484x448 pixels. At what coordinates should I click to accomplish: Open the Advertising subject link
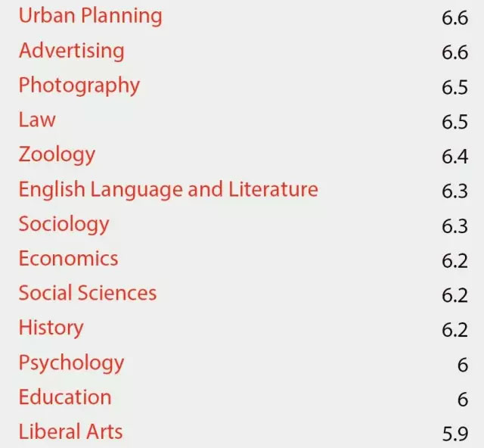point(72,51)
